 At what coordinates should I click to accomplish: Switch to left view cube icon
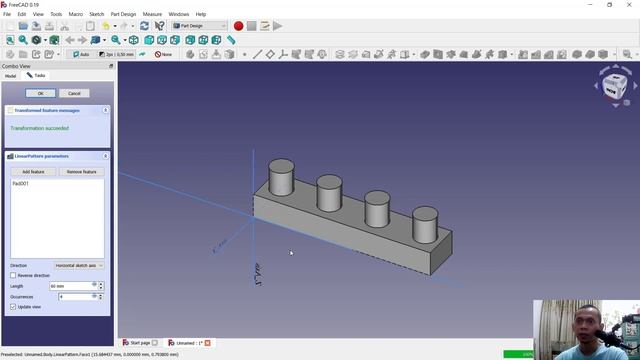tap(216, 40)
